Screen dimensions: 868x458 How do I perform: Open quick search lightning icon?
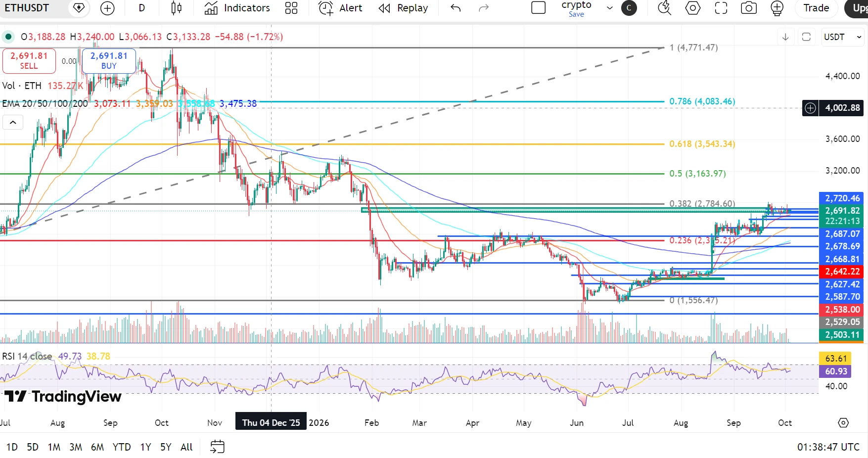click(x=664, y=8)
